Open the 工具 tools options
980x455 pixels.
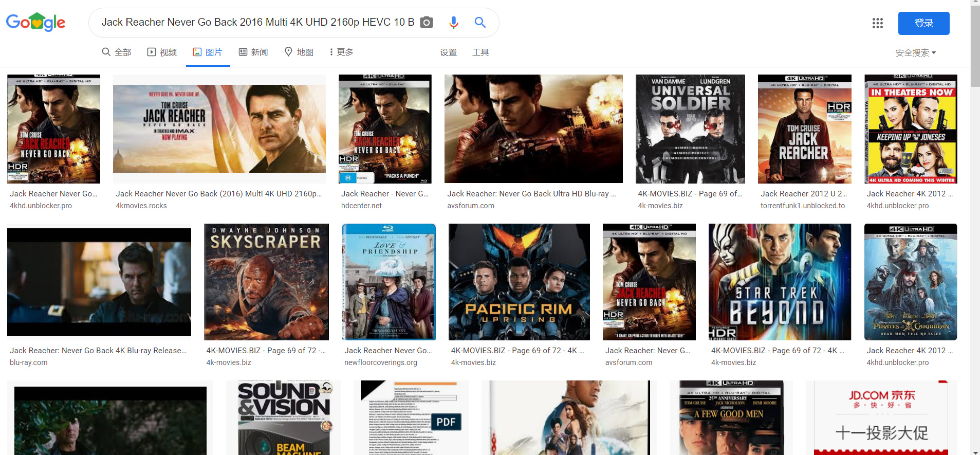480,52
